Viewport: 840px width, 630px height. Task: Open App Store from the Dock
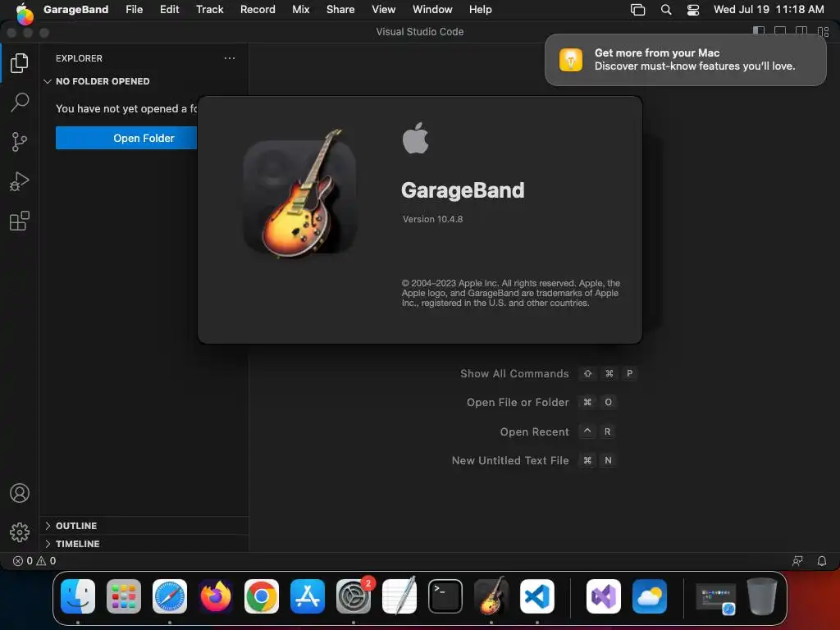coord(308,596)
